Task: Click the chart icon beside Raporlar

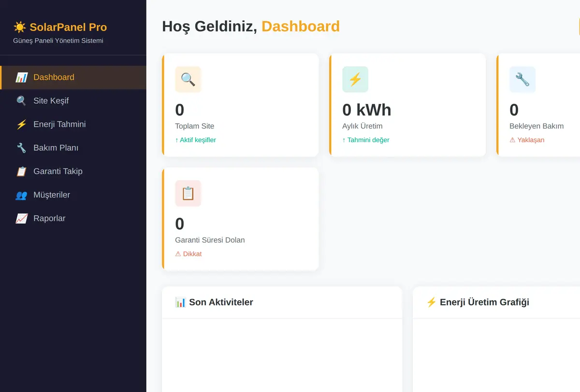Action: pos(21,218)
